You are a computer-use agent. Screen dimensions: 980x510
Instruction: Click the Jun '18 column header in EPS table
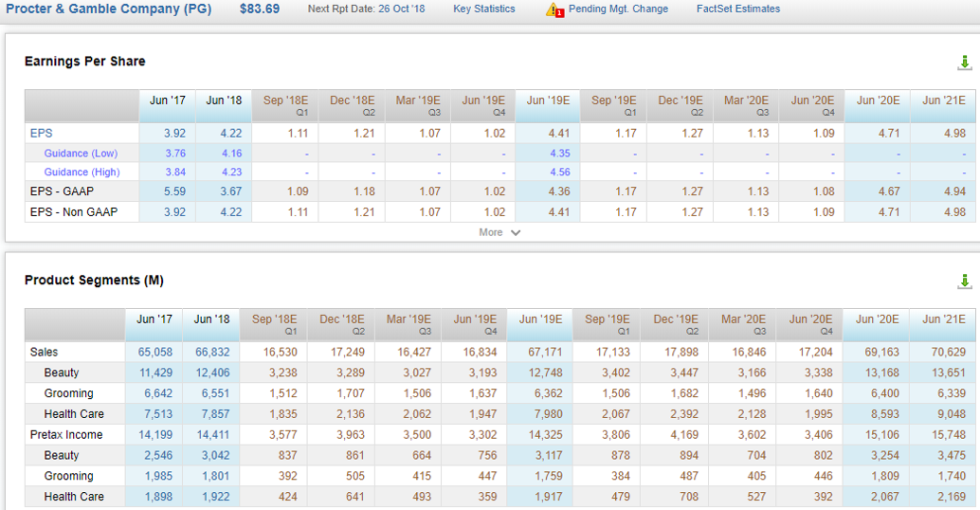click(x=224, y=105)
